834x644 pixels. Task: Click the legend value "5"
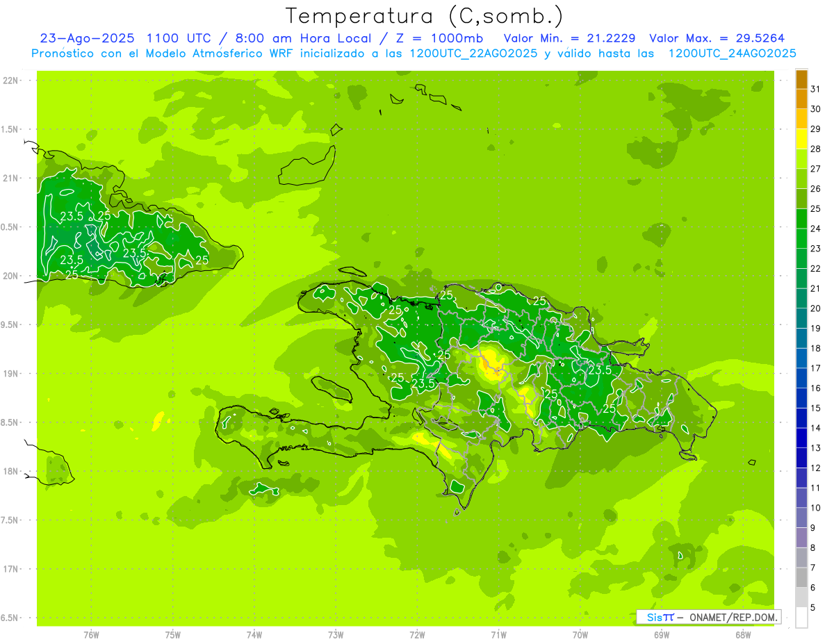click(x=813, y=607)
